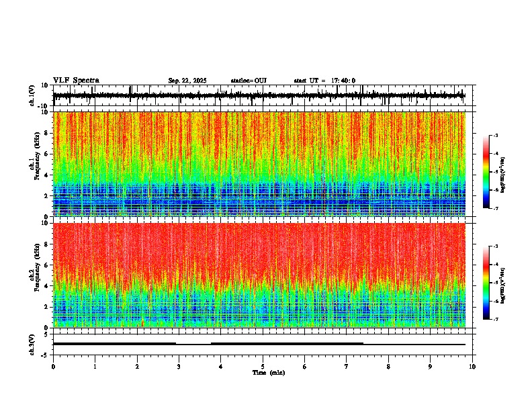This screenshot has height=411, width=532.
Task: Click the "-3" label on ch.1 colorbar
Action: point(496,135)
